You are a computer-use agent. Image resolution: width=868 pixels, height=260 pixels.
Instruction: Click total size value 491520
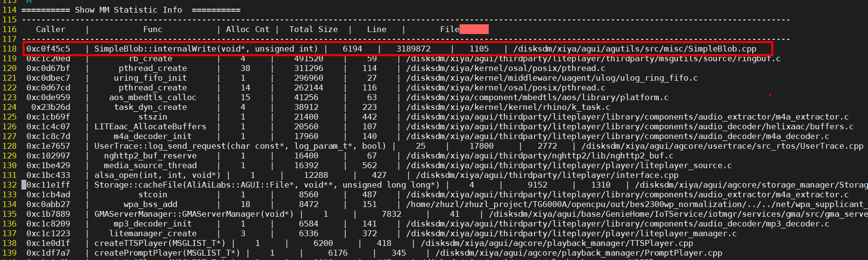[309, 58]
